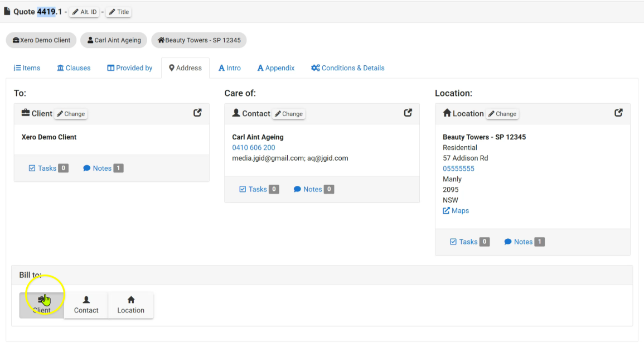
Task: Click the Maps link icon
Action: click(x=446, y=210)
